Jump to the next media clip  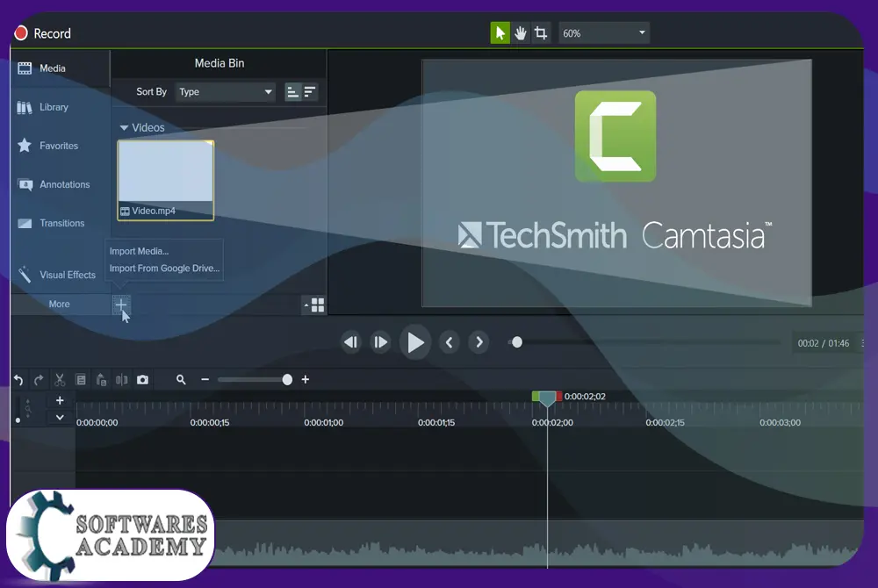coord(479,342)
